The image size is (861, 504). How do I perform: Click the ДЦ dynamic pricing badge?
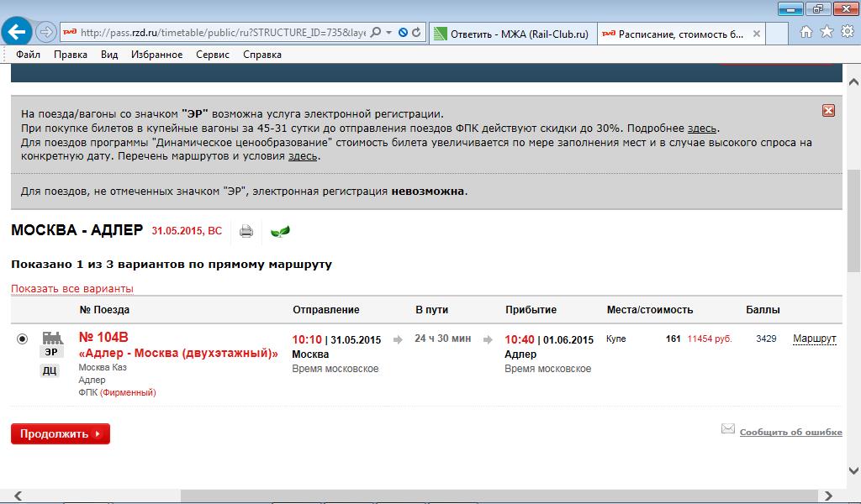click(50, 370)
